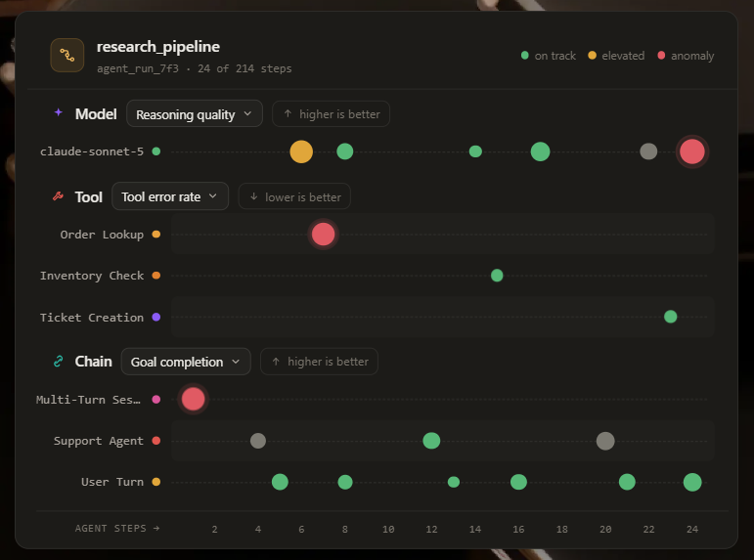754x560 pixels.
Task: Click Support Agent green marker at step 12
Action: click(x=431, y=441)
